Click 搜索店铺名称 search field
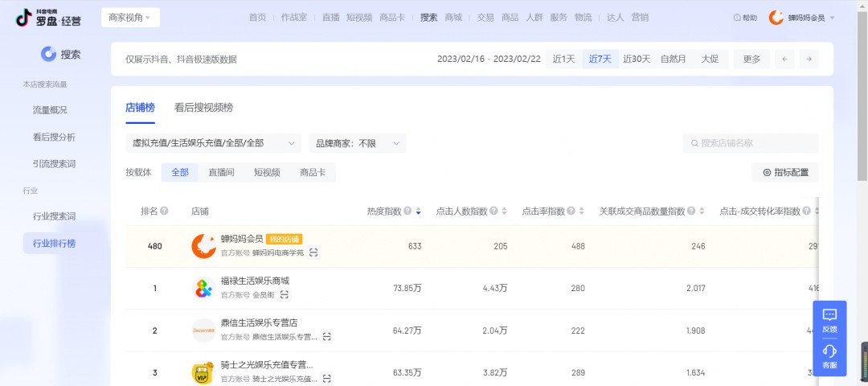This screenshot has height=386, width=868. pyautogui.click(x=751, y=143)
